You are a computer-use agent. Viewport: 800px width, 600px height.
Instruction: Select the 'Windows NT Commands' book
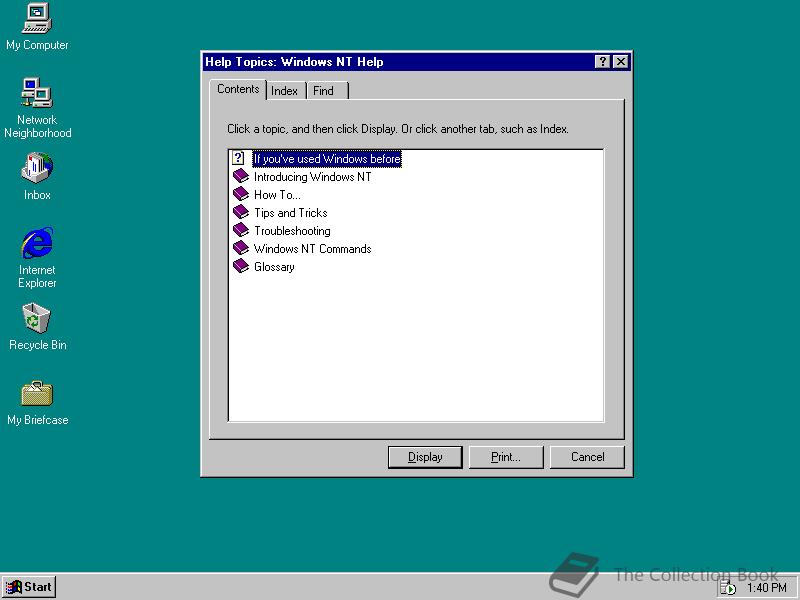(312, 249)
